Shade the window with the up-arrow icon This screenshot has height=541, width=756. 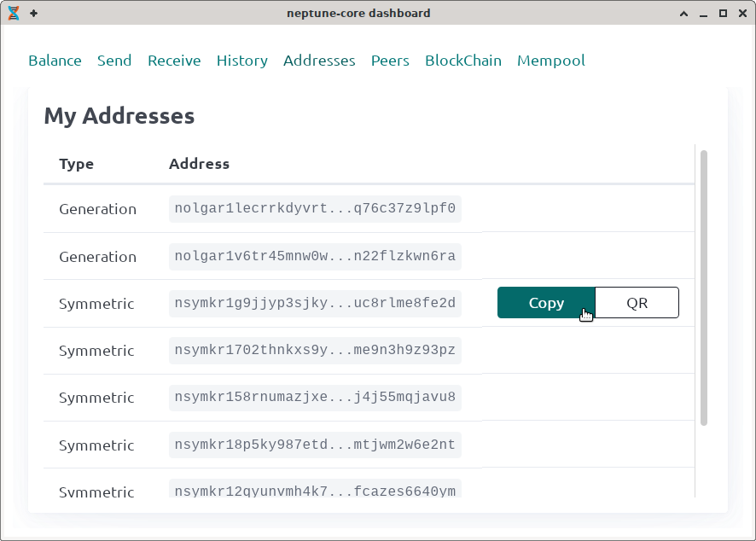point(684,14)
